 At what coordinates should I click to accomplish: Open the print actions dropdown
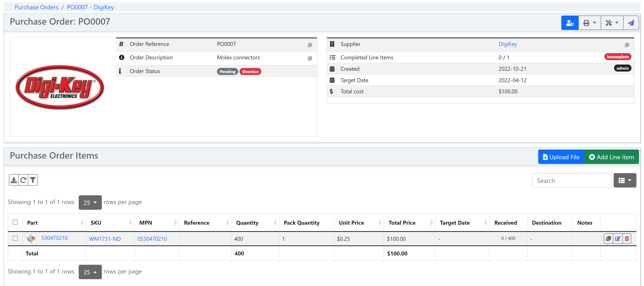coord(590,23)
